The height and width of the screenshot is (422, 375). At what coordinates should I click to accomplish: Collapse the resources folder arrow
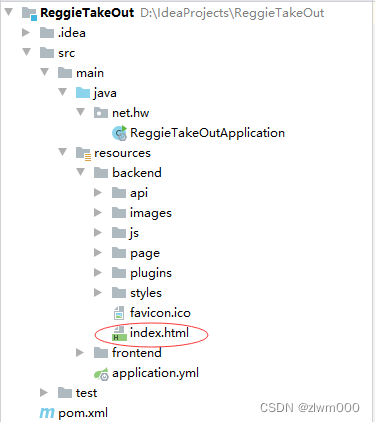63,152
